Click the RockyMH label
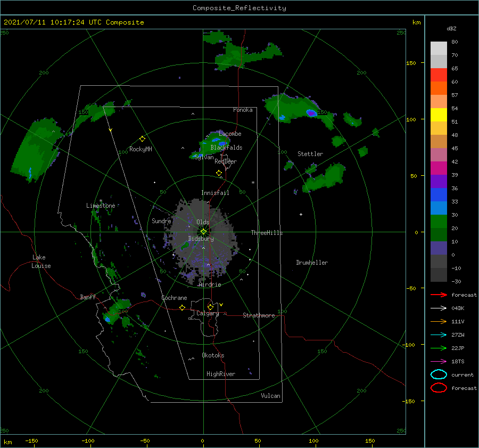 click(141, 149)
